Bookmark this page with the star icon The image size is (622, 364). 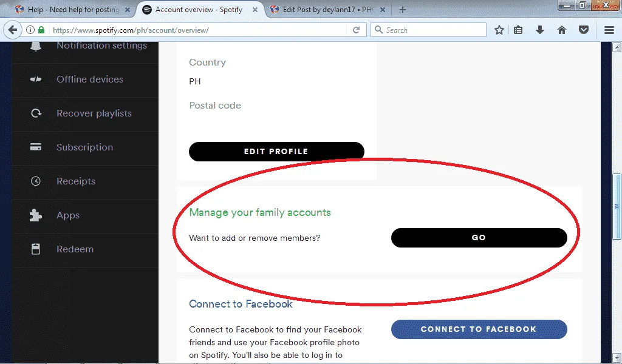499,30
